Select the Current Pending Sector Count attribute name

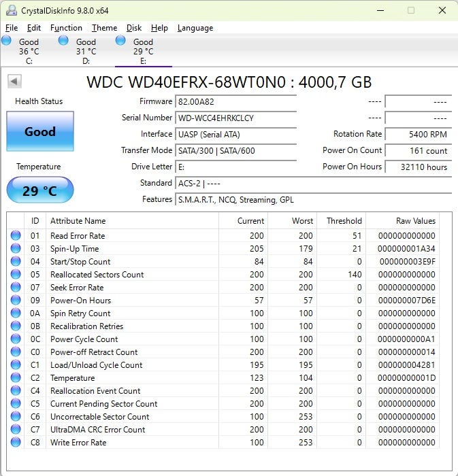tap(104, 404)
